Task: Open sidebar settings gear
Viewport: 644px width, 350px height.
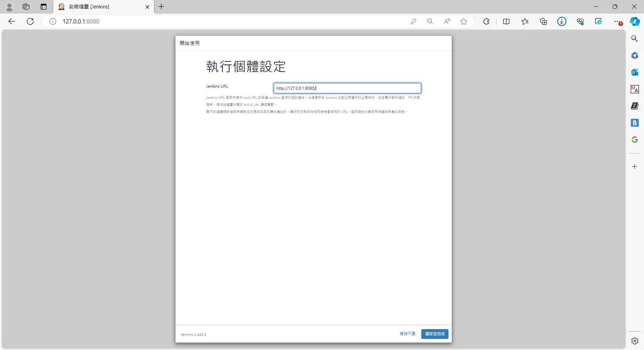Action: (635, 341)
